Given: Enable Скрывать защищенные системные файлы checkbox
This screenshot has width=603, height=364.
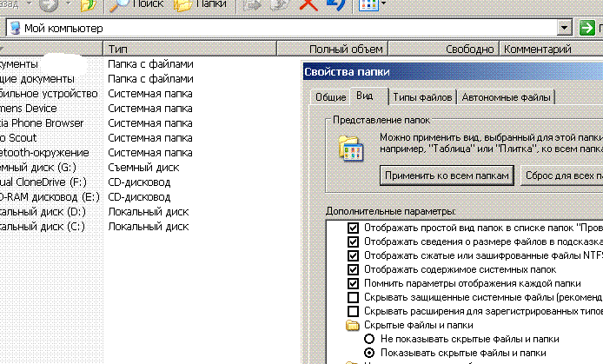Looking at the screenshot, I should pos(353,297).
